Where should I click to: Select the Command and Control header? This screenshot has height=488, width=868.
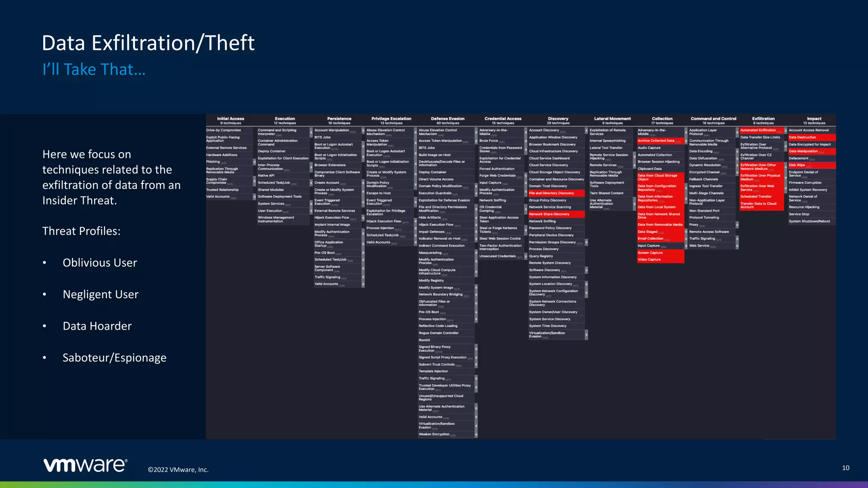(x=714, y=121)
